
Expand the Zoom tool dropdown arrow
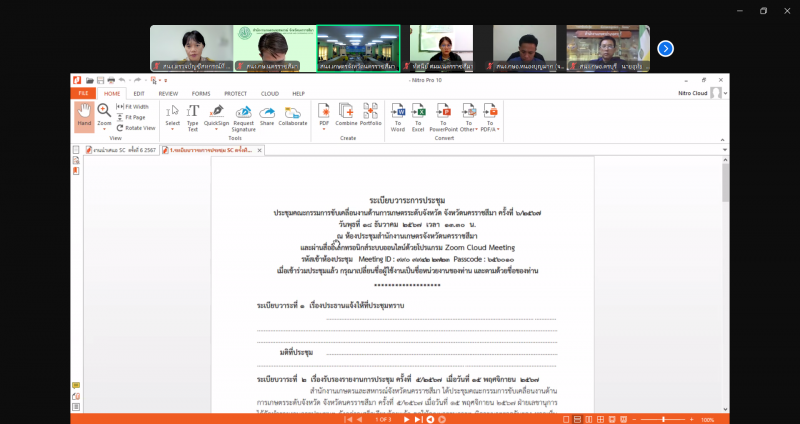click(x=104, y=130)
